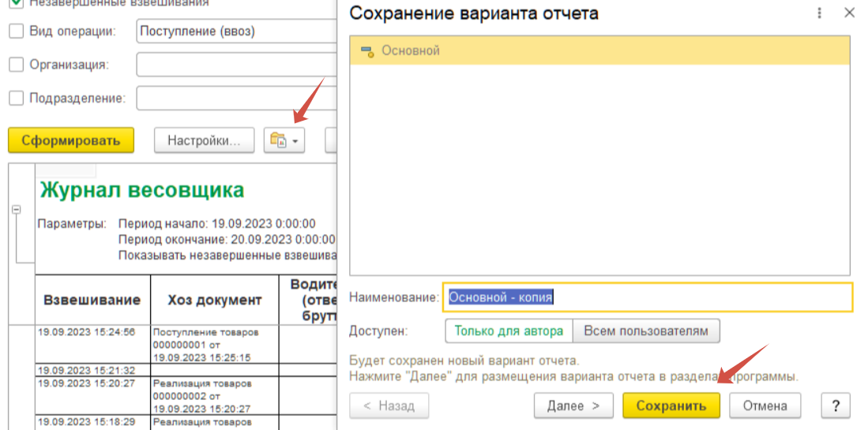This screenshot has width=868, height=430.
Task: Open the Вид операции value field
Action: click(x=235, y=32)
